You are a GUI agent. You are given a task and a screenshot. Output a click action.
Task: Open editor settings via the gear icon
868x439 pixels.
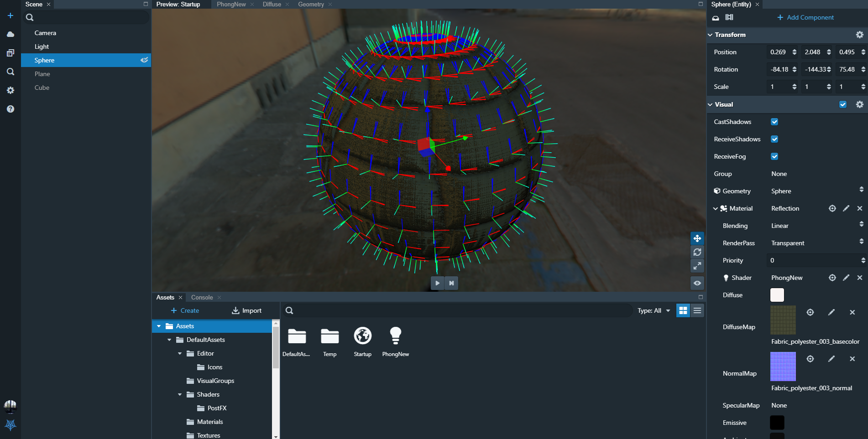(x=10, y=90)
